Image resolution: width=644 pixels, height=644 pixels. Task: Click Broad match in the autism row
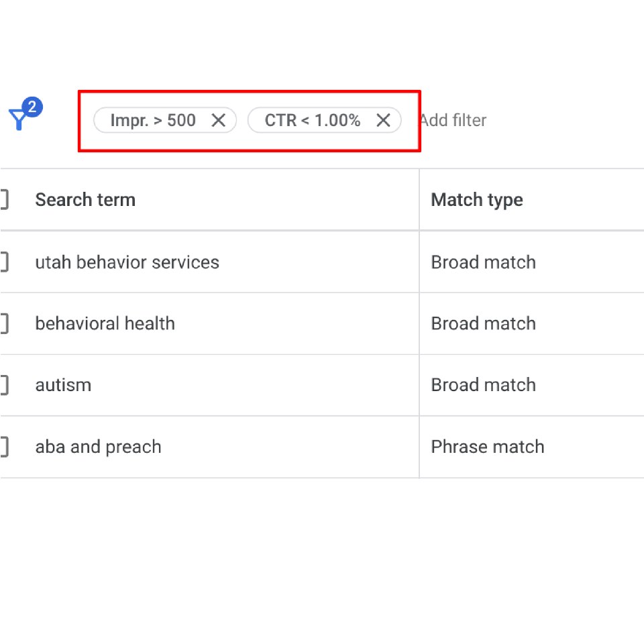[x=484, y=385]
